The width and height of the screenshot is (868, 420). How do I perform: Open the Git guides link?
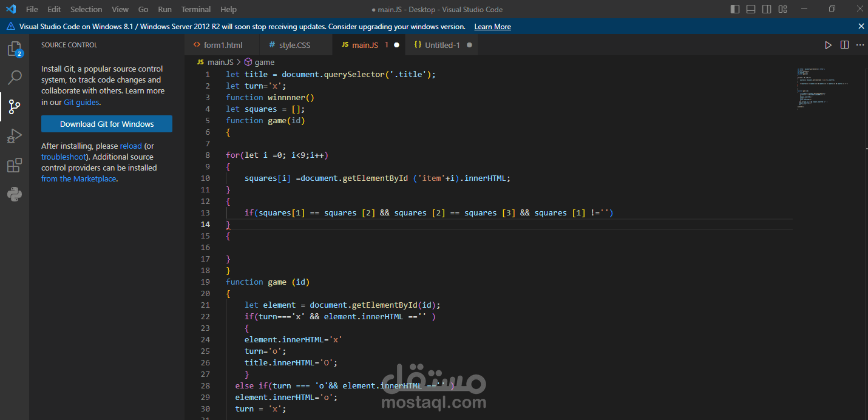coord(81,102)
